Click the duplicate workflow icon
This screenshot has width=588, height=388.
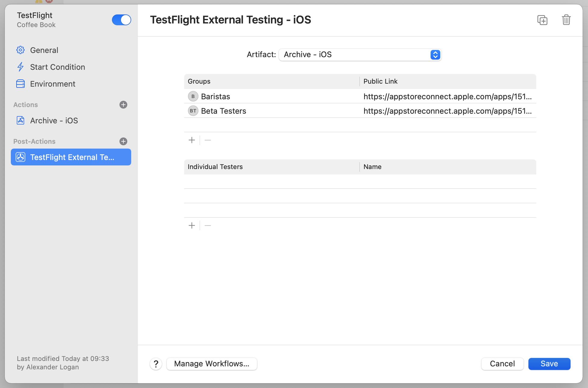542,20
